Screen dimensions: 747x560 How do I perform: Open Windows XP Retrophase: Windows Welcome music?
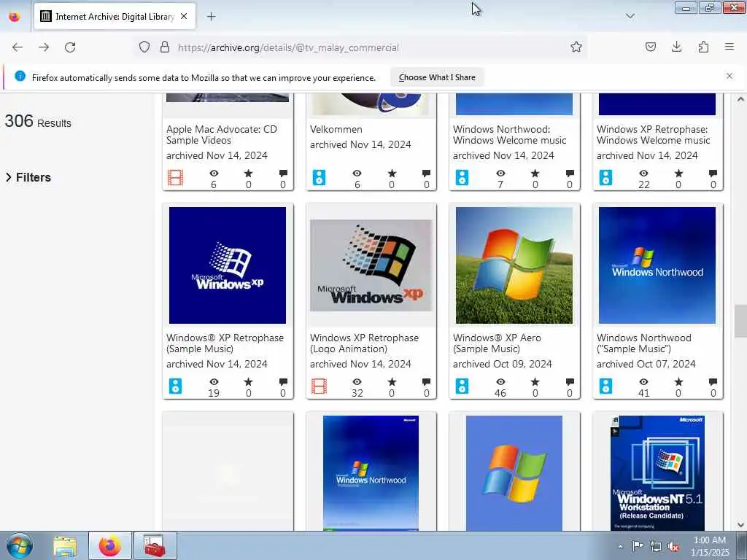[x=653, y=135]
